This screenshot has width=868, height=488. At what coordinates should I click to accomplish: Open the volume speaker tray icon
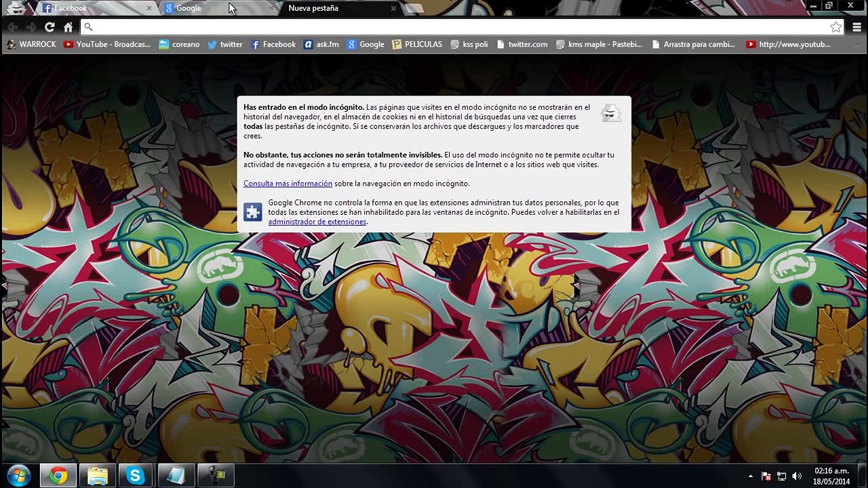pos(797,476)
